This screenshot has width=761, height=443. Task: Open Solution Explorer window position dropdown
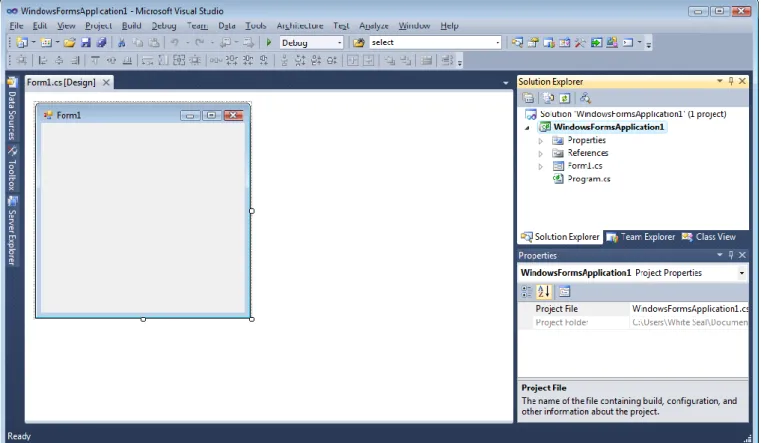point(720,81)
